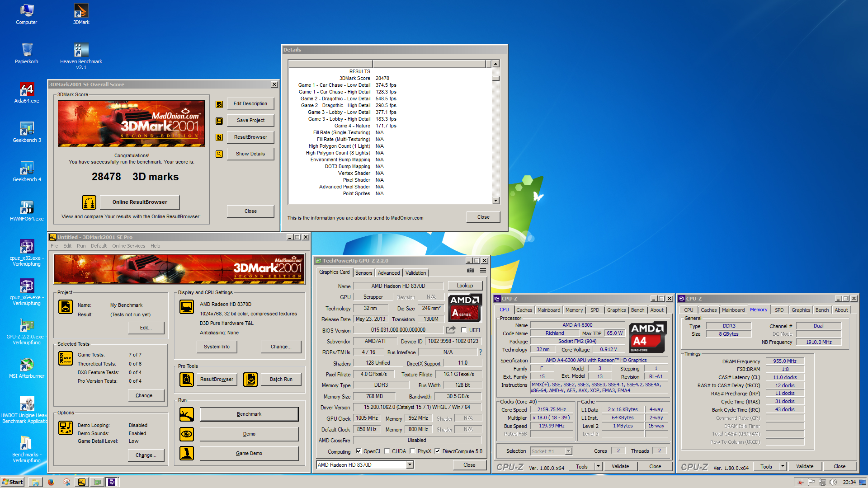Click the GPU-Z screenshot camera icon
Image resolution: width=868 pixels, height=488 pixels.
[471, 270]
